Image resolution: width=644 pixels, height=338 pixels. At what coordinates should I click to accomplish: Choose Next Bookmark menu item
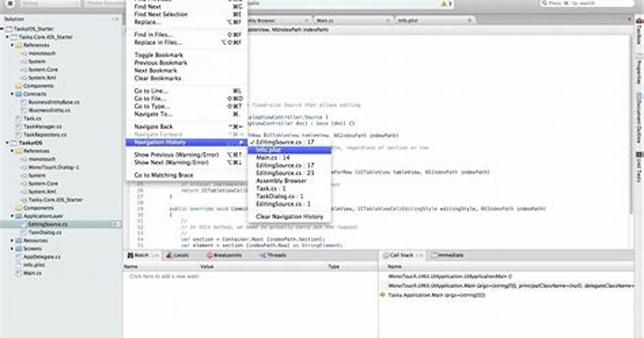tap(188, 71)
